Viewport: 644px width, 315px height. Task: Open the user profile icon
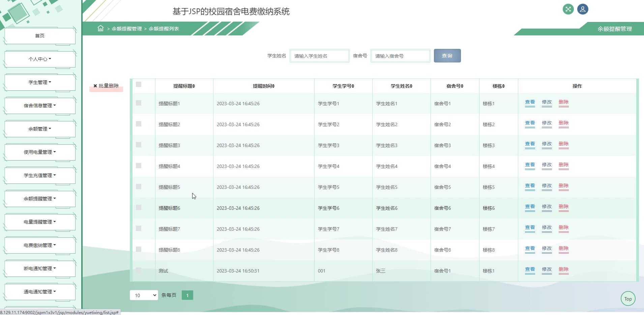coord(583,9)
